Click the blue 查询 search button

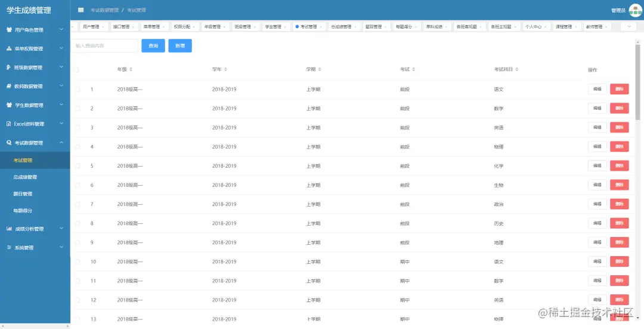point(153,45)
